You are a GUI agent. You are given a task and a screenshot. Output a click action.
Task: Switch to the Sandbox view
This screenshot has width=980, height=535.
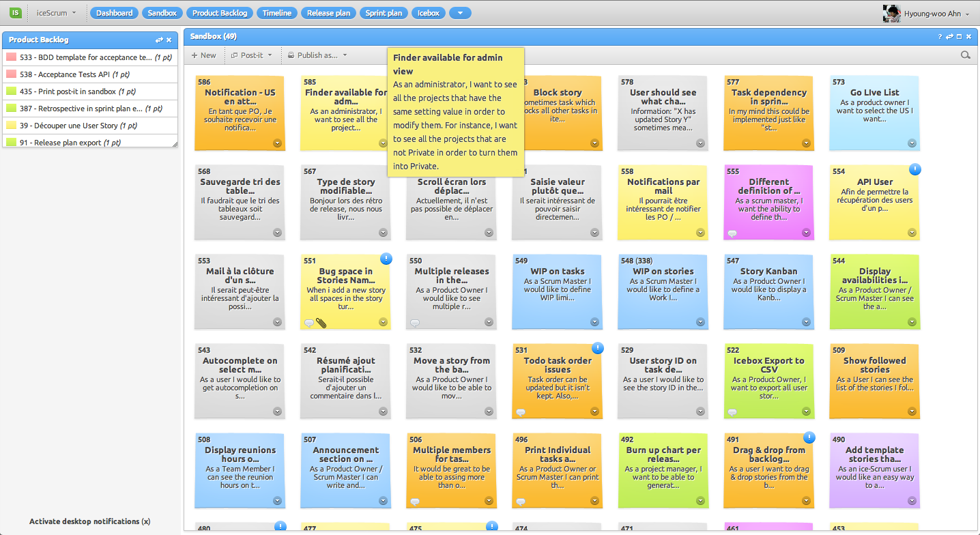162,13
